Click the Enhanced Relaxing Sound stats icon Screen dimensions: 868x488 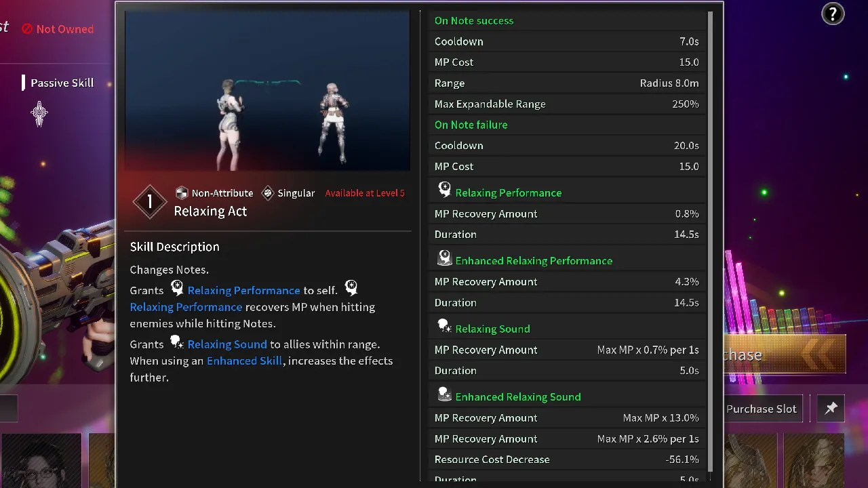pos(444,394)
